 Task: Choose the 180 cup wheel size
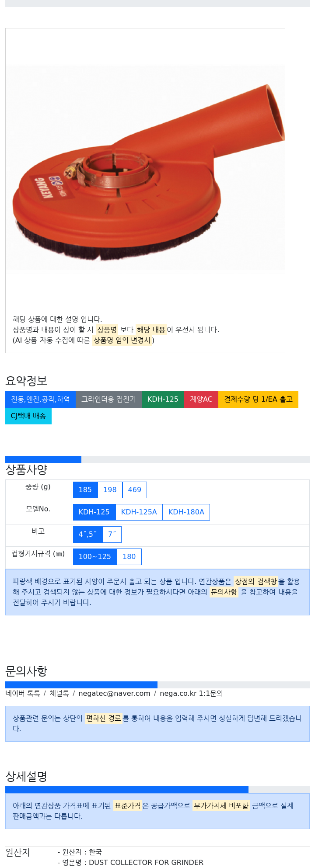pyautogui.click(x=129, y=557)
